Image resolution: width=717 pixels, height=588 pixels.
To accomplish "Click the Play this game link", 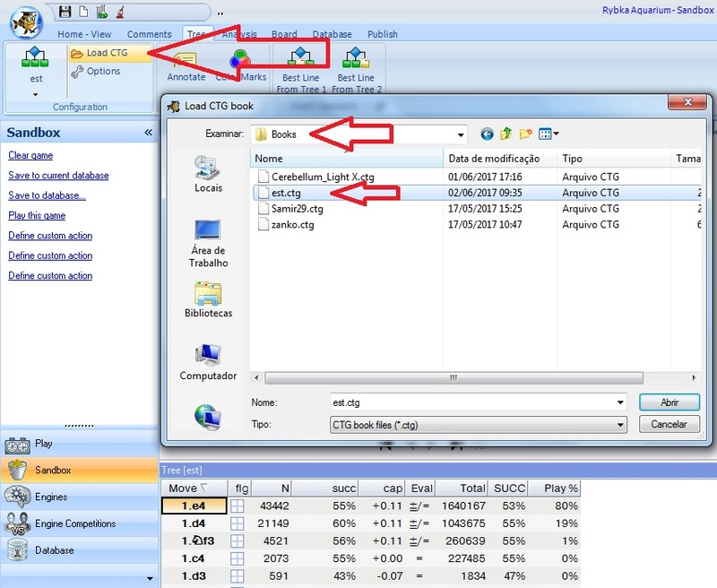I will [x=37, y=216].
